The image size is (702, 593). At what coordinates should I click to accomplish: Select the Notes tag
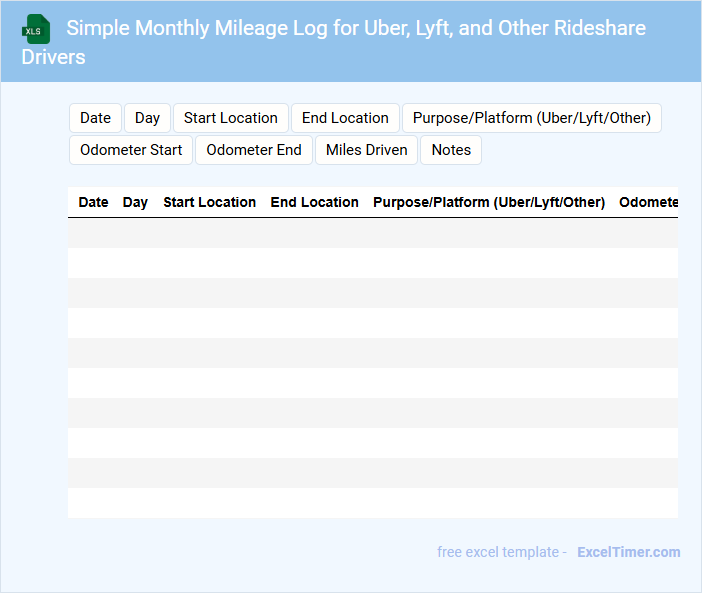coord(451,150)
